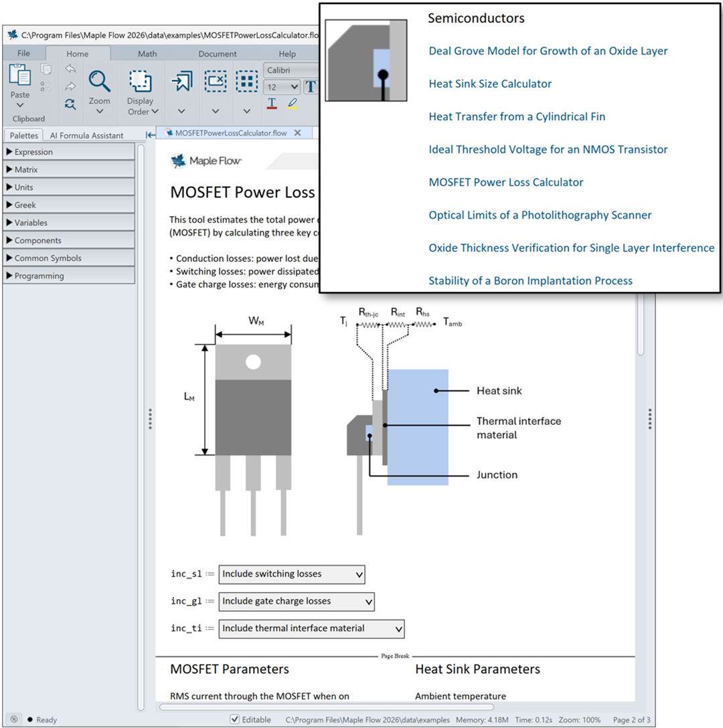The image size is (723, 728).
Task: Undo the last action with the undo arrow
Action: [70, 69]
